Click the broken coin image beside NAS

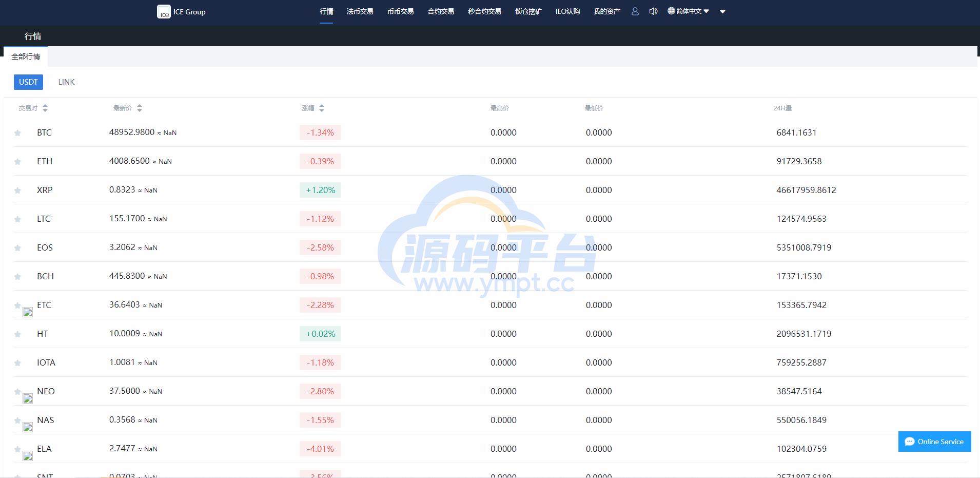pos(28,427)
